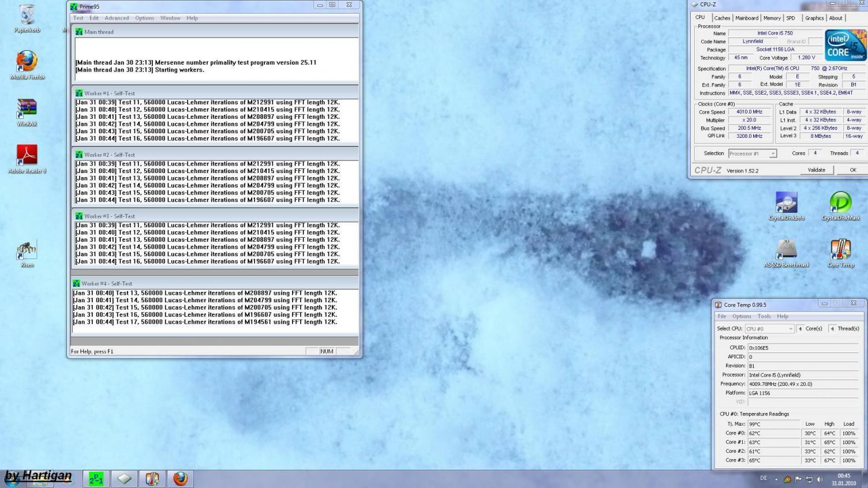The image size is (868, 488).
Task: Click the Intel Core i5 logo in CPU-Z
Action: tap(845, 45)
